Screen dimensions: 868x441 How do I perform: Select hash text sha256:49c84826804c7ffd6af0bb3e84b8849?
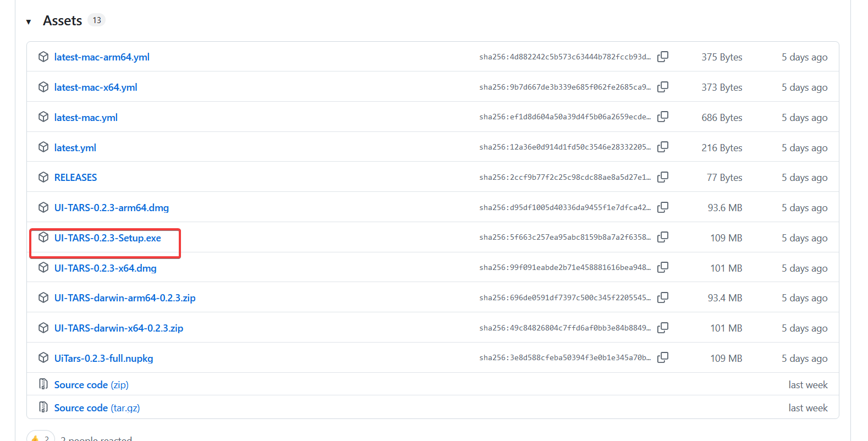(x=565, y=328)
